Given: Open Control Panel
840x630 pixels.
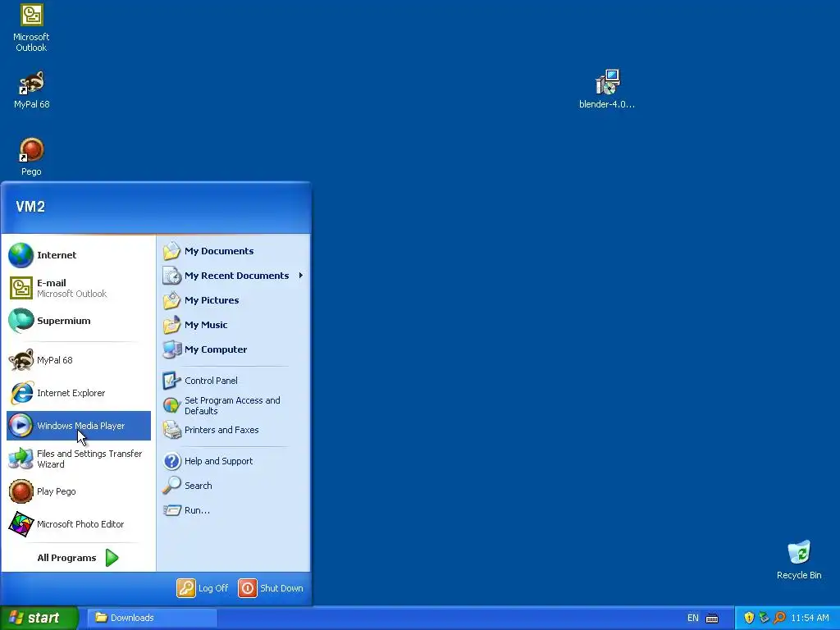Looking at the screenshot, I should pos(233,381).
